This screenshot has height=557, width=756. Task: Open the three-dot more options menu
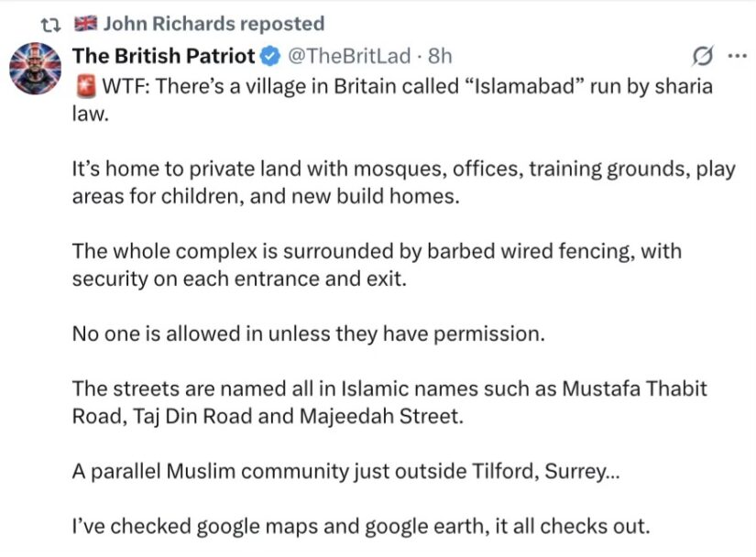pyautogui.click(x=737, y=56)
